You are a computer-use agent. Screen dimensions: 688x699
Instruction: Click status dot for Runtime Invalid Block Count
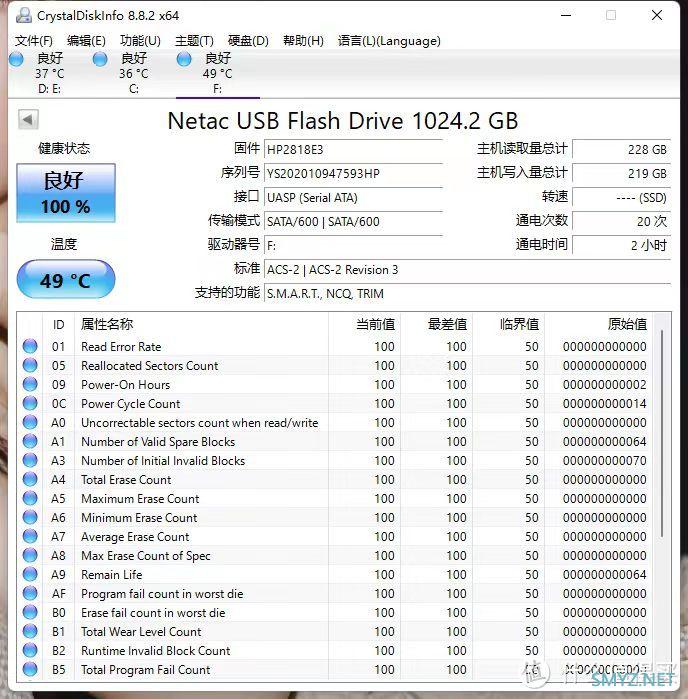click(x=30, y=650)
